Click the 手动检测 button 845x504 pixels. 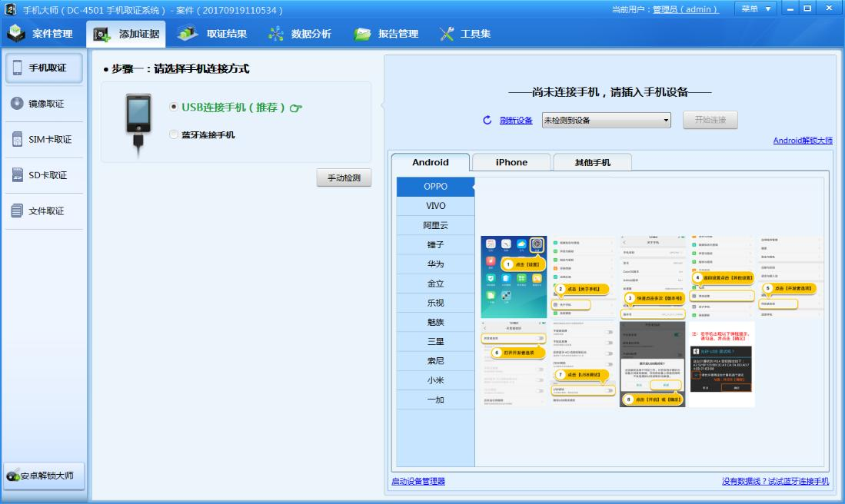344,177
